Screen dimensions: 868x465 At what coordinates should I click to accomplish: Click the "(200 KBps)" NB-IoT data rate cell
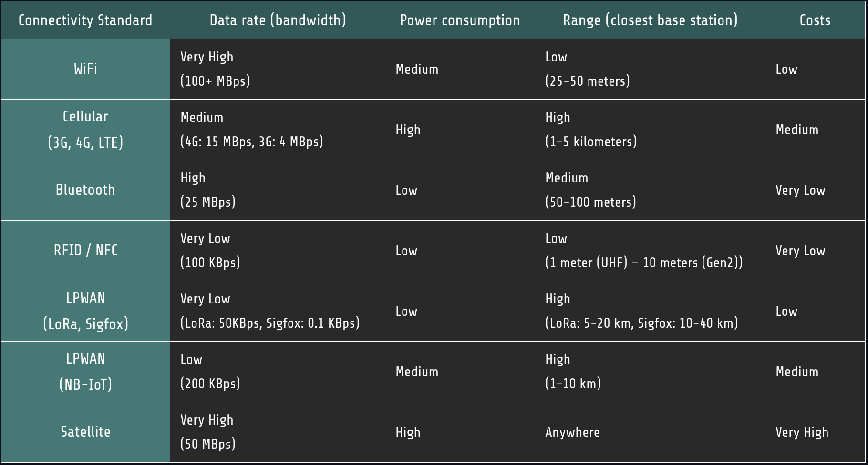point(210,384)
